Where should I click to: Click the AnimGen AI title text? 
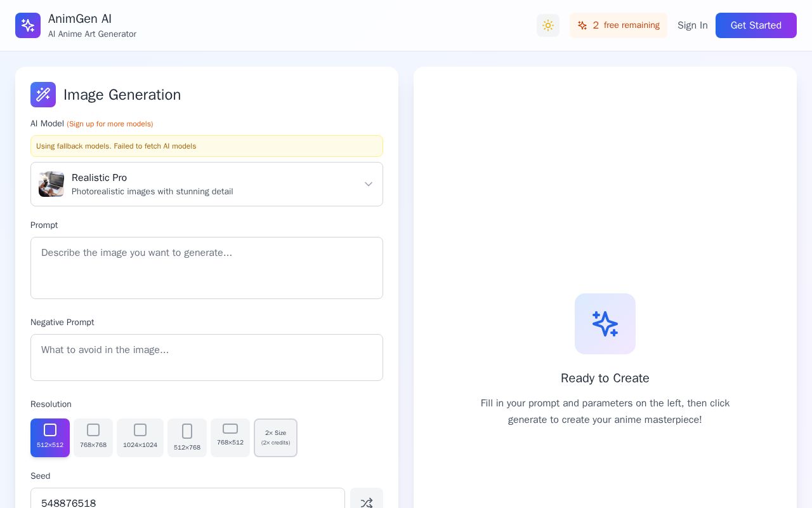tap(80, 19)
